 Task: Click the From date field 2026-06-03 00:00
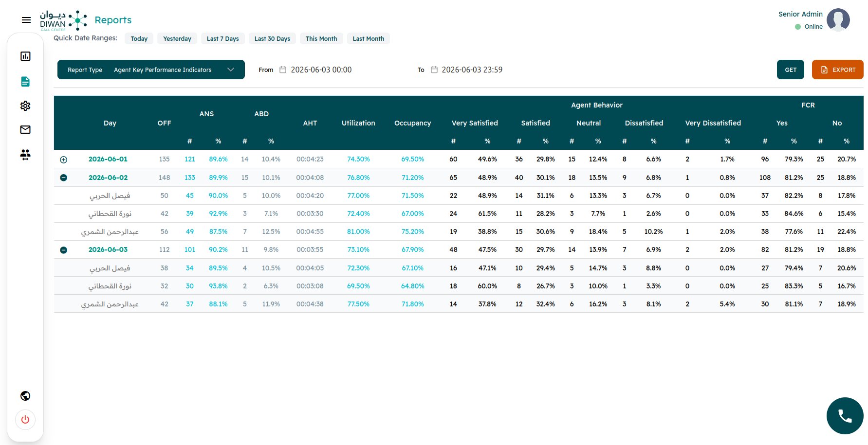click(321, 70)
